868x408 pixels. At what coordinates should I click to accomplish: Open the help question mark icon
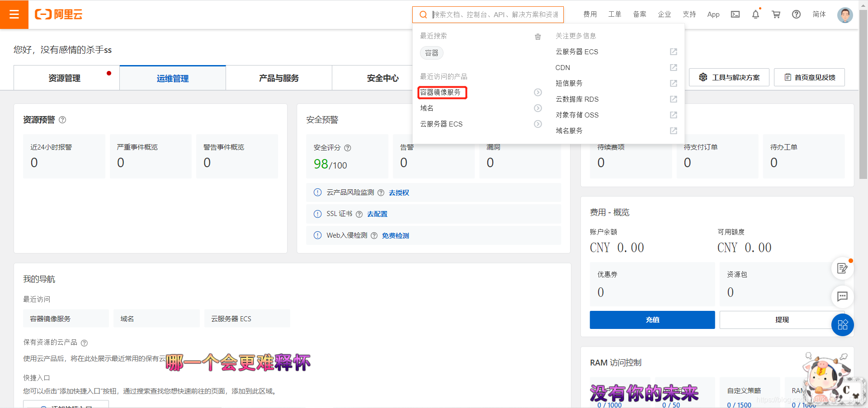tap(797, 14)
